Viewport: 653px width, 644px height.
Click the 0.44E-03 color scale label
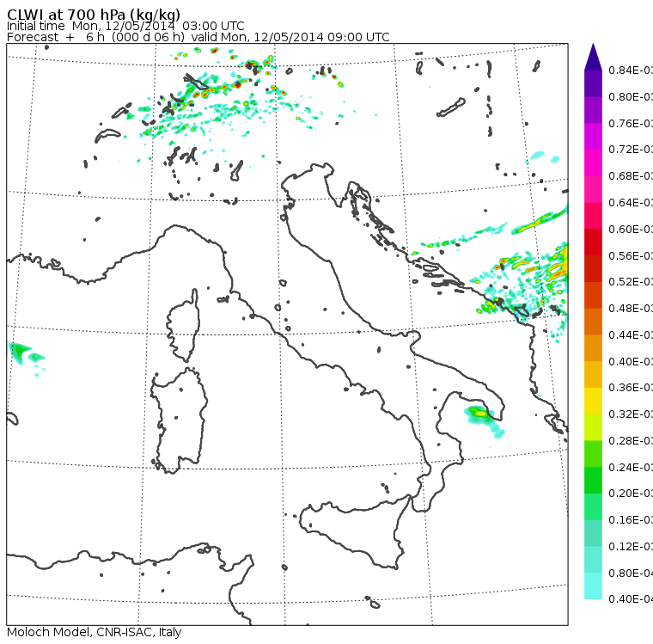coord(630,334)
